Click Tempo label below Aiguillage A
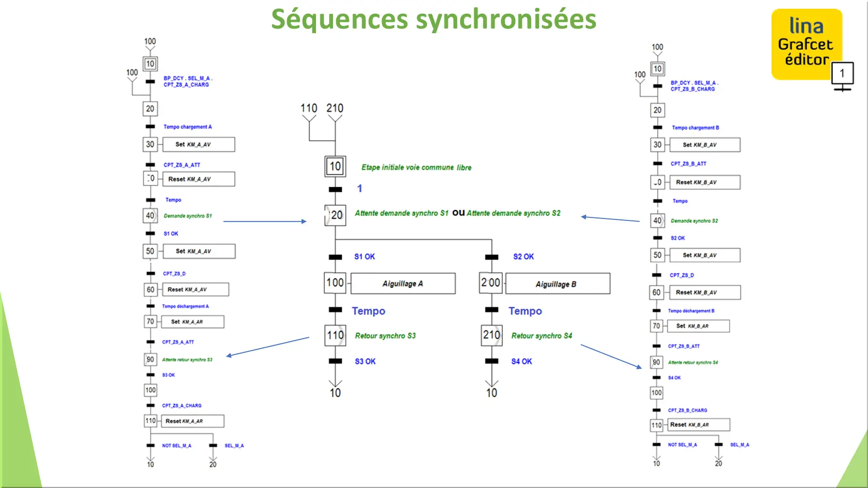This screenshot has height=488, width=868. pyautogui.click(x=369, y=311)
